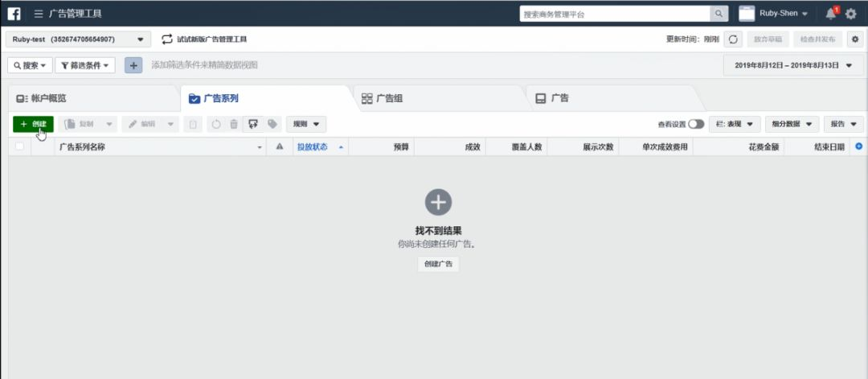This screenshot has width=868, height=379.
Task: Click the blue plus add-column icon
Action: 858,146
